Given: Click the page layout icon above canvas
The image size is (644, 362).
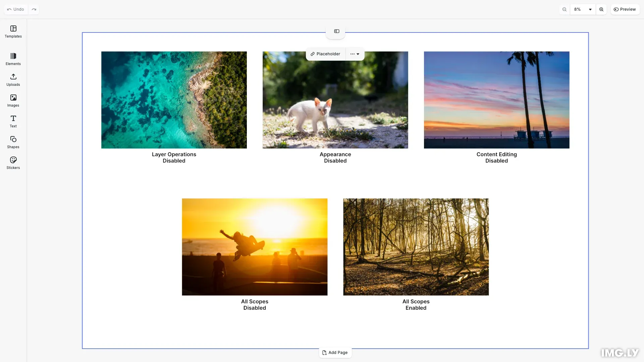Looking at the screenshot, I should pos(336,31).
